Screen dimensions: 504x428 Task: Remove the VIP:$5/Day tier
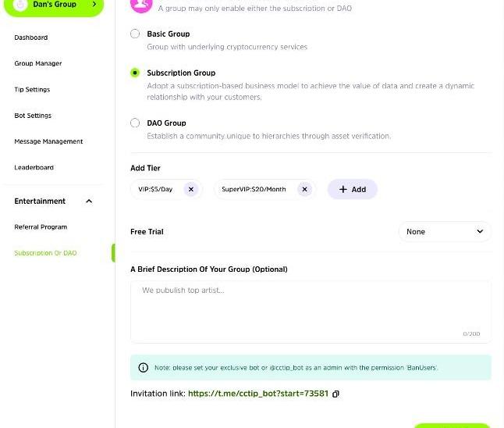190,189
